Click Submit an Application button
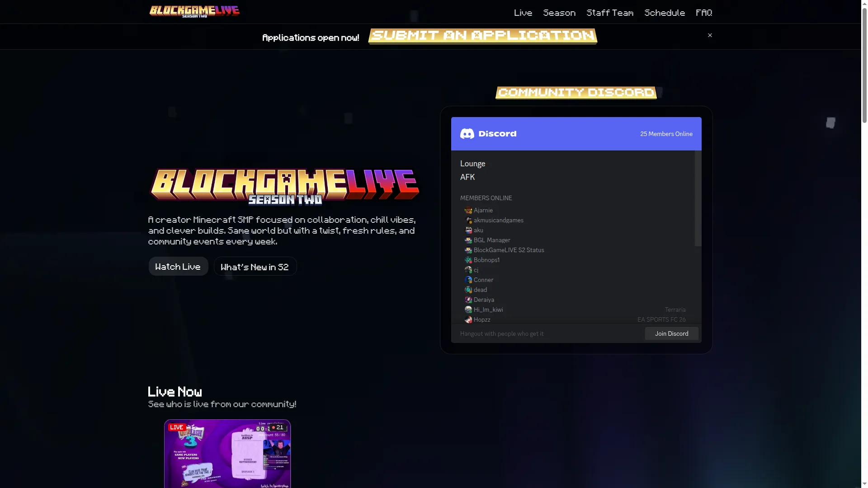The image size is (868, 488). pyautogui.click(x=483, y=36)
